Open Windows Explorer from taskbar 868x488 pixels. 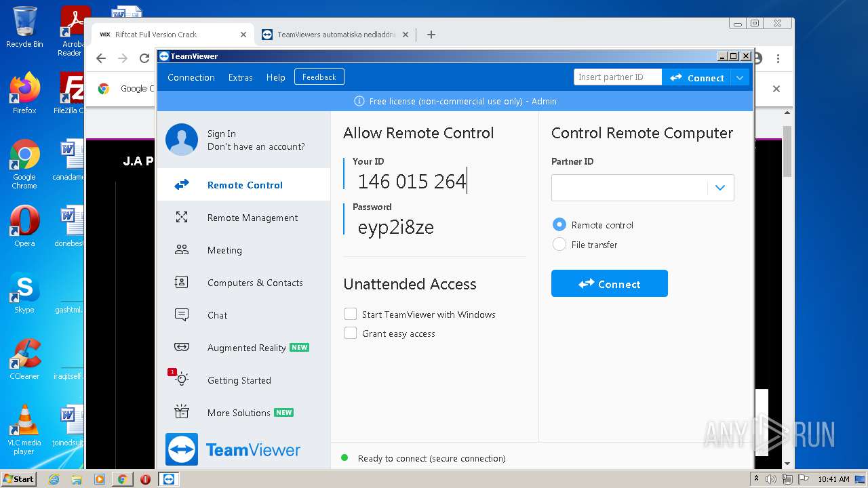pyautogui.click(x=77, y=479)
